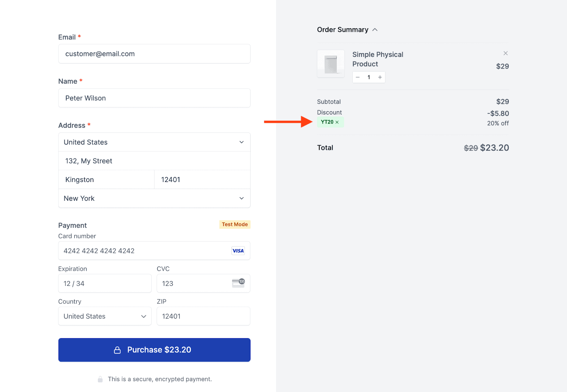The width and height of the screenshot is (567, 392).
Task: Collapse the Order Summary section
Action: [375, 30]
